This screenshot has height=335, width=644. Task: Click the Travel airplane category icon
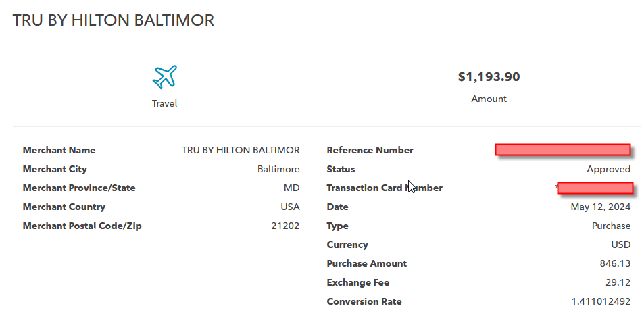(x=164, y=77)
